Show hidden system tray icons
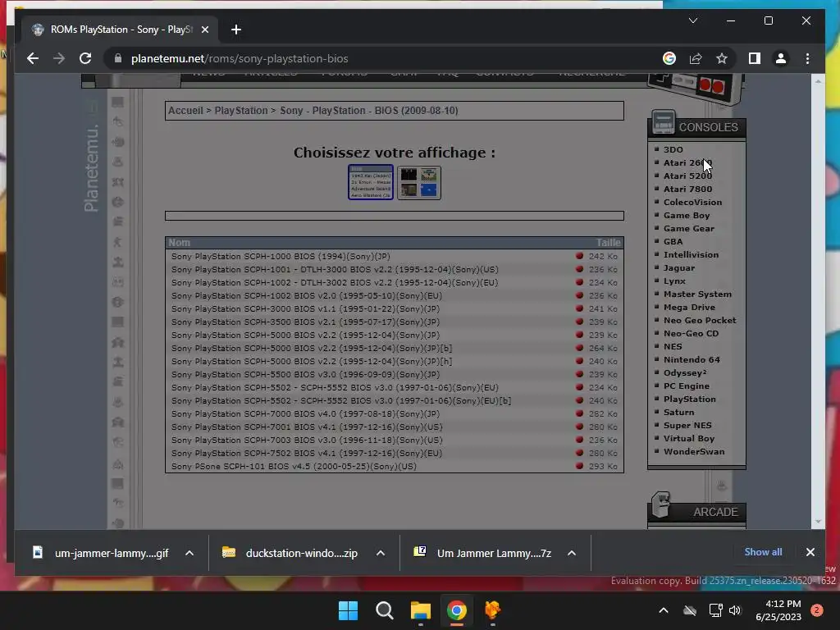Screen dimensions: 840x630 click(663, 610)
